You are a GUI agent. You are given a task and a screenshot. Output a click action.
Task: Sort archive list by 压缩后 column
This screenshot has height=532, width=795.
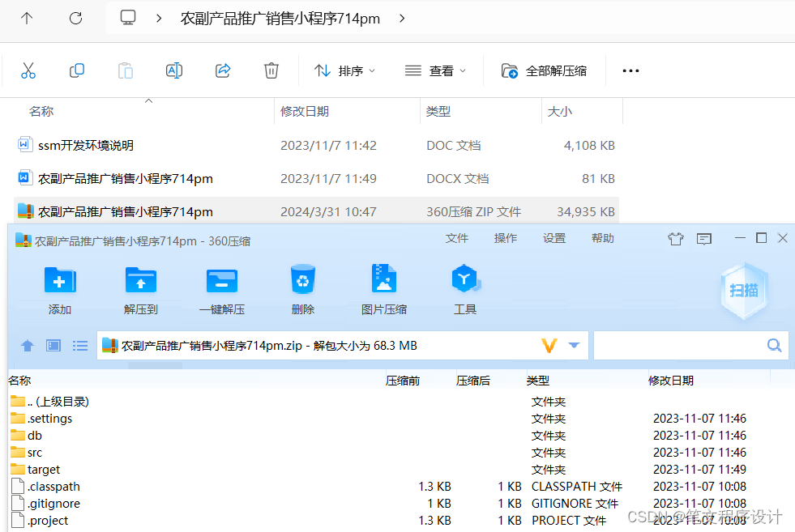point(473,381)
